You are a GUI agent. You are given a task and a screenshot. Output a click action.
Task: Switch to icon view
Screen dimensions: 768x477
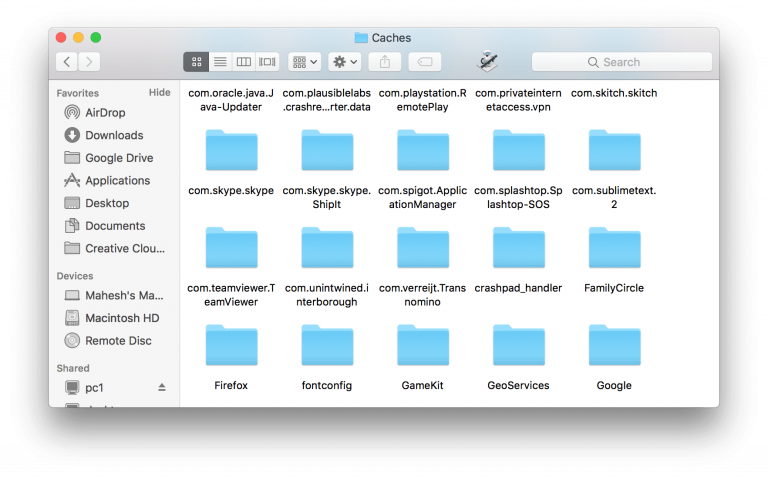(196, 62)
